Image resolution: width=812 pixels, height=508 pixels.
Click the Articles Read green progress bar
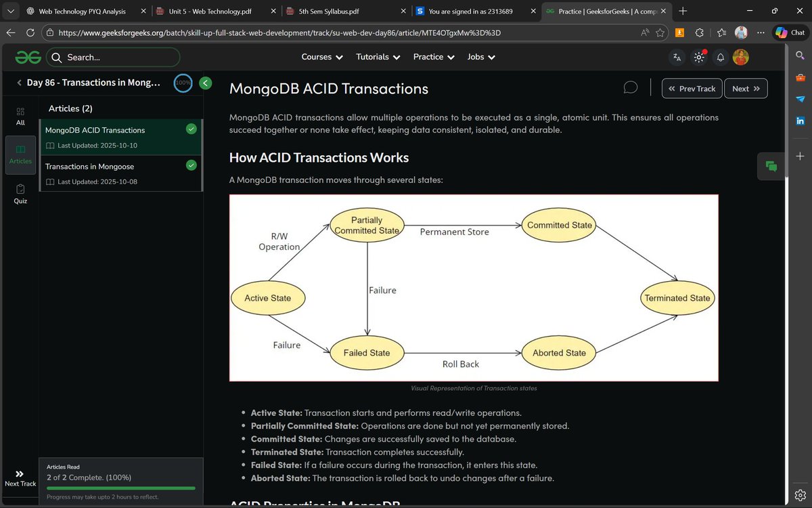click(x=121, y=488)
